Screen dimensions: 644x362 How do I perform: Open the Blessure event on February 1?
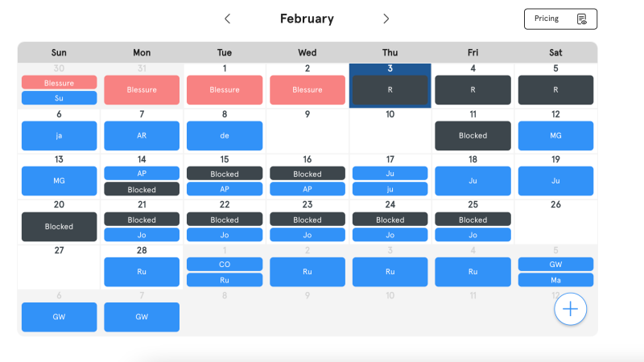[x=225, y=90]
